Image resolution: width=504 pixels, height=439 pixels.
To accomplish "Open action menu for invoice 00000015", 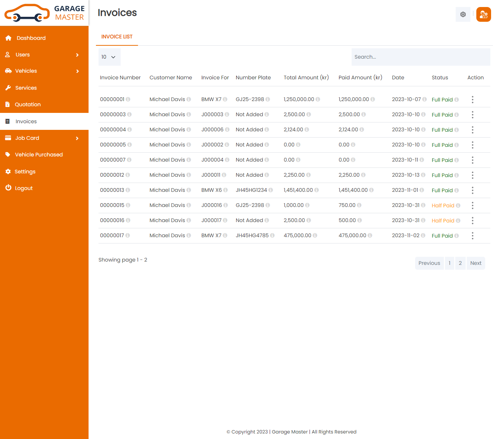I will point(472,205).
